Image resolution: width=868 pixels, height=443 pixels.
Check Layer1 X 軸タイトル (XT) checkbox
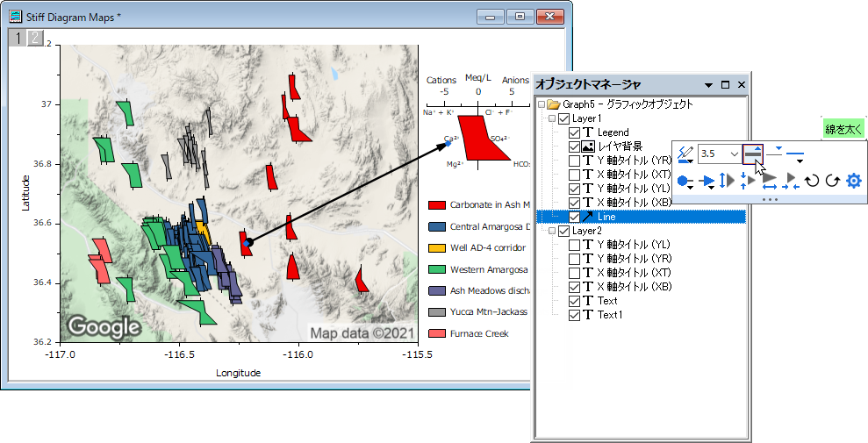(x=575, y=175)
